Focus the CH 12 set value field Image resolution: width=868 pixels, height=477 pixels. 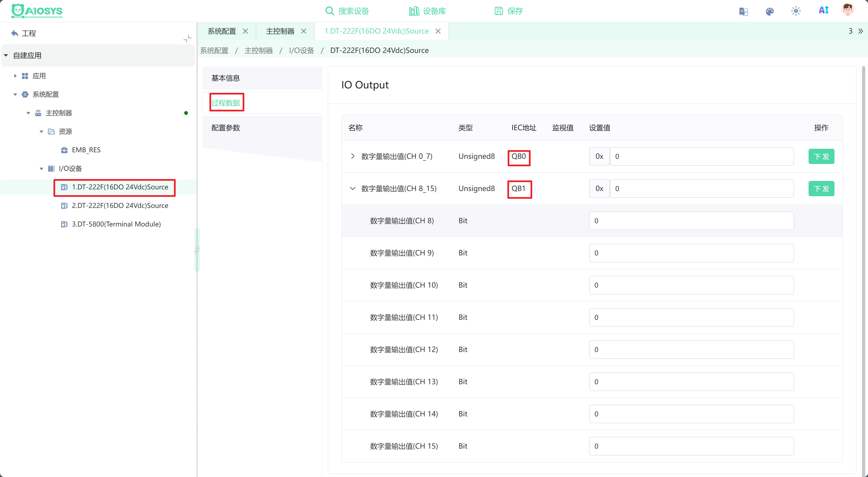691,350
